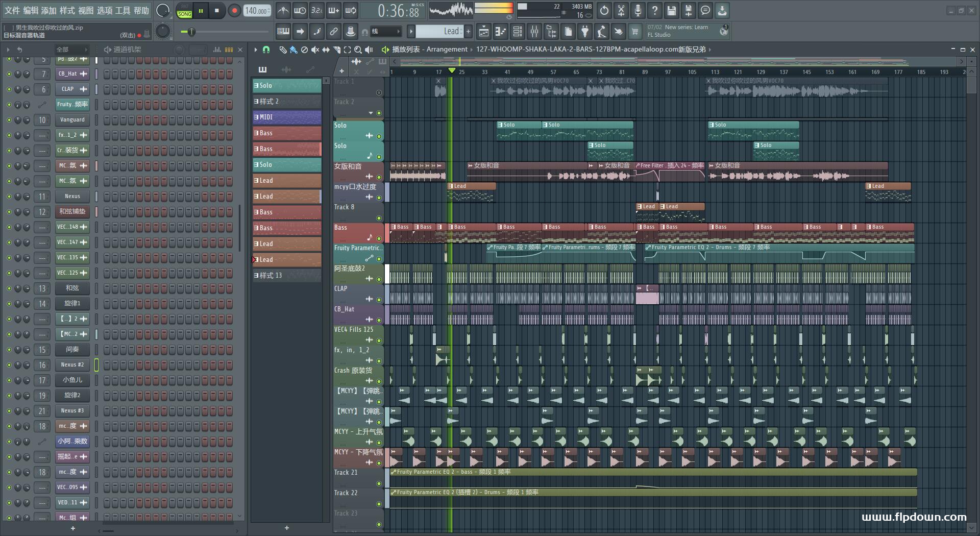Click the microphone recording icon
Viewport: 980px width, 536px height.
tap(638, 10)
